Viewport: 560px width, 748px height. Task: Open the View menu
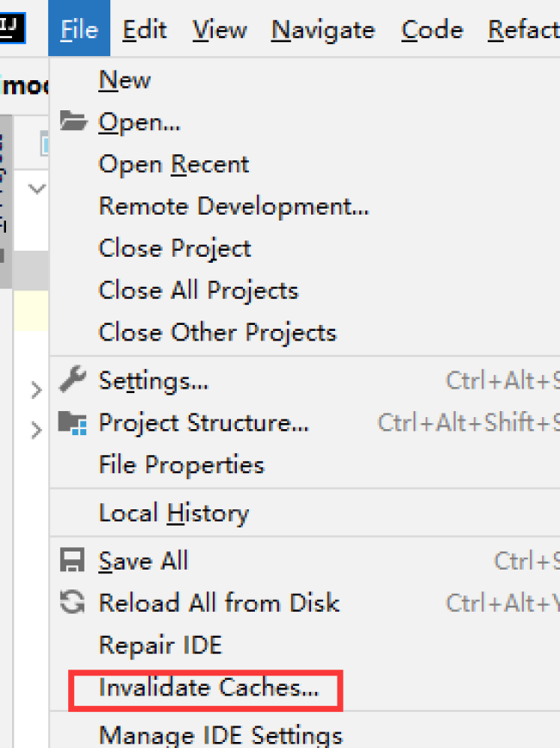point(219,30)
